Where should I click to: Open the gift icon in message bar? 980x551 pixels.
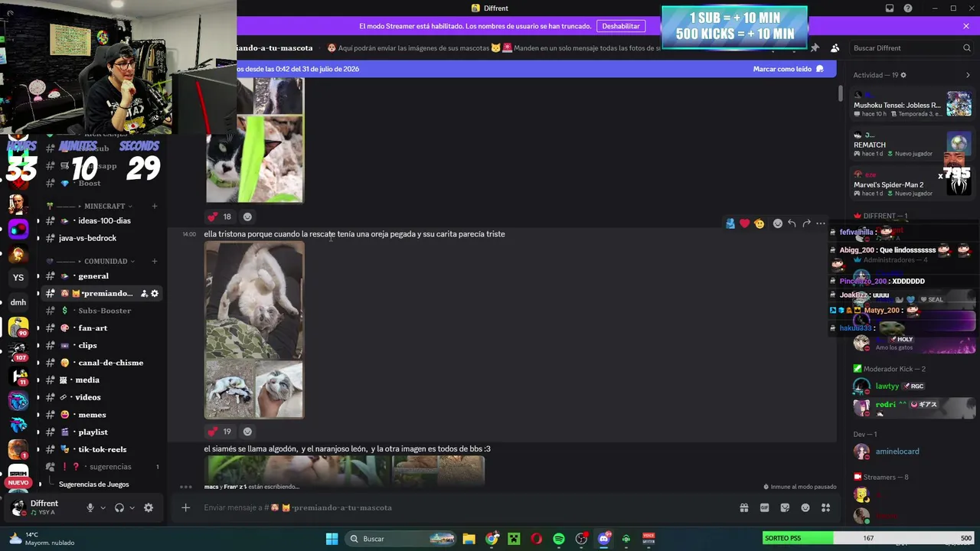click(743, 507)
